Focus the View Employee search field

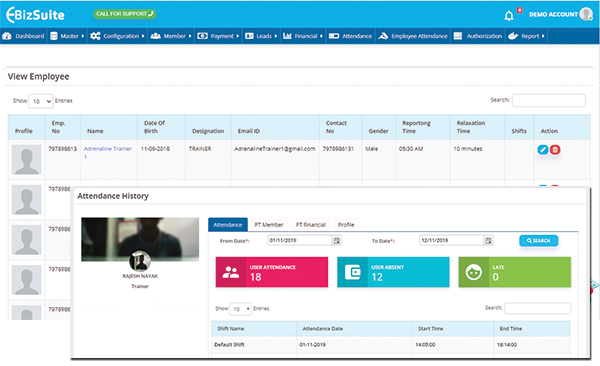(548, 100)
